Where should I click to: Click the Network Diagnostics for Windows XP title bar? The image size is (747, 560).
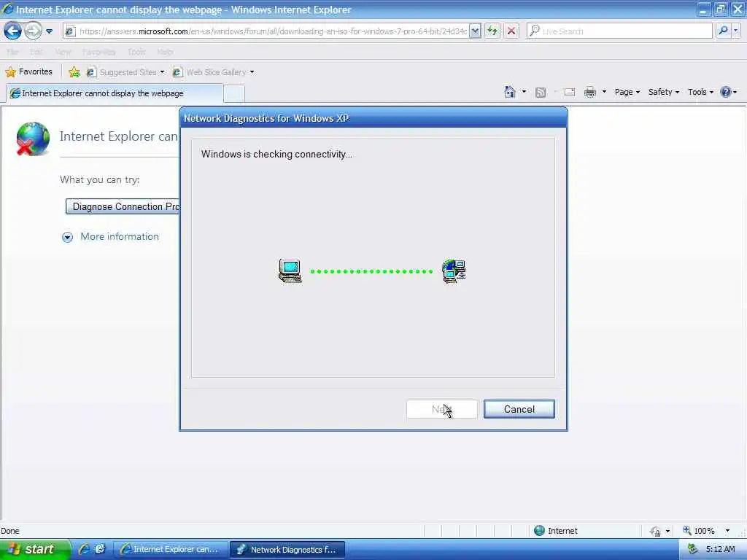pos(373,118)
